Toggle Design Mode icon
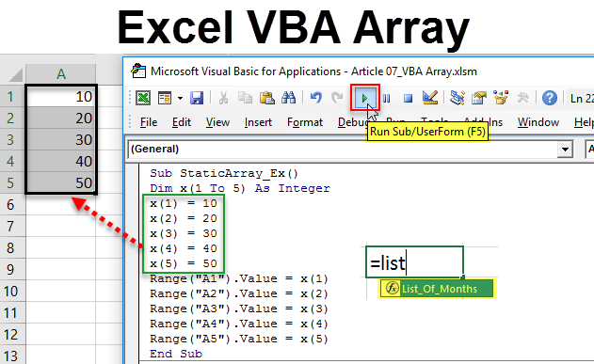594x364 pixels. 430,98
